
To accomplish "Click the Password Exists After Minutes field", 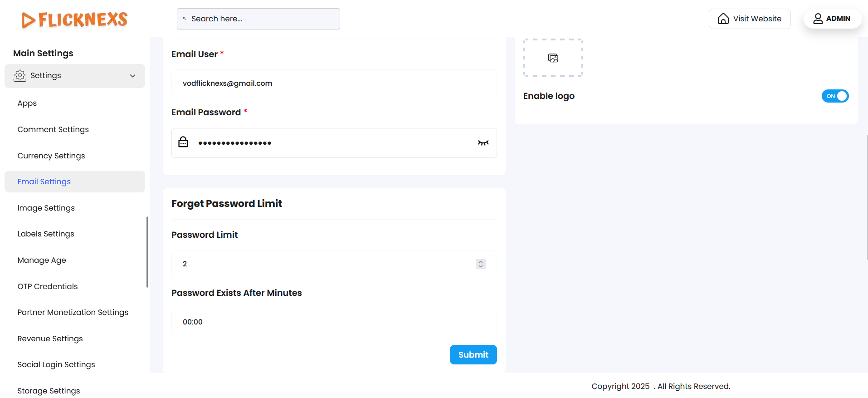I will coord(334,322).
